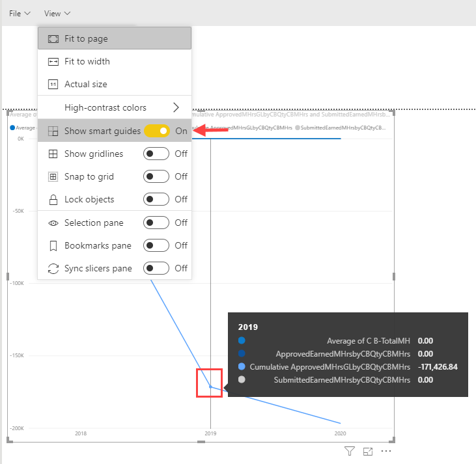The width and height of the screenshot is (476, 464).
Task: Enable Sync slicers pane toggle
Action: (156, 268)
